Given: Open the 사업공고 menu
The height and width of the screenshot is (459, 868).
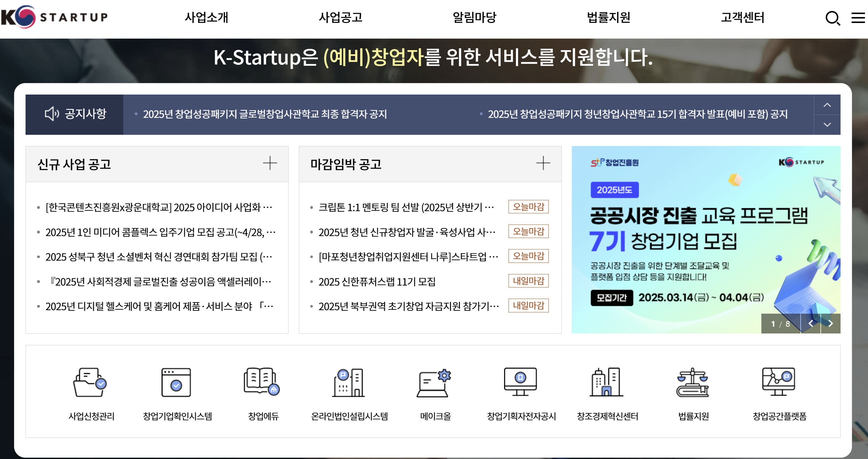Looking at the screenshot, I should (340, 18).
